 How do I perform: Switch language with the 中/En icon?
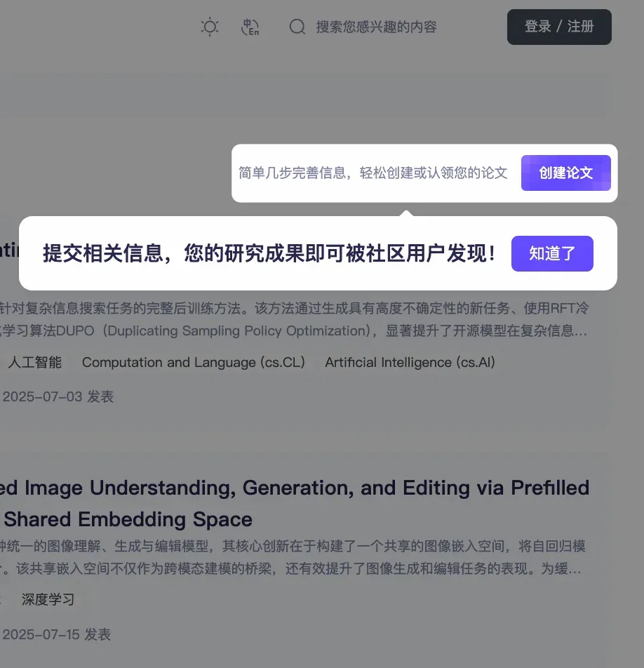click(x=250, y=27)
